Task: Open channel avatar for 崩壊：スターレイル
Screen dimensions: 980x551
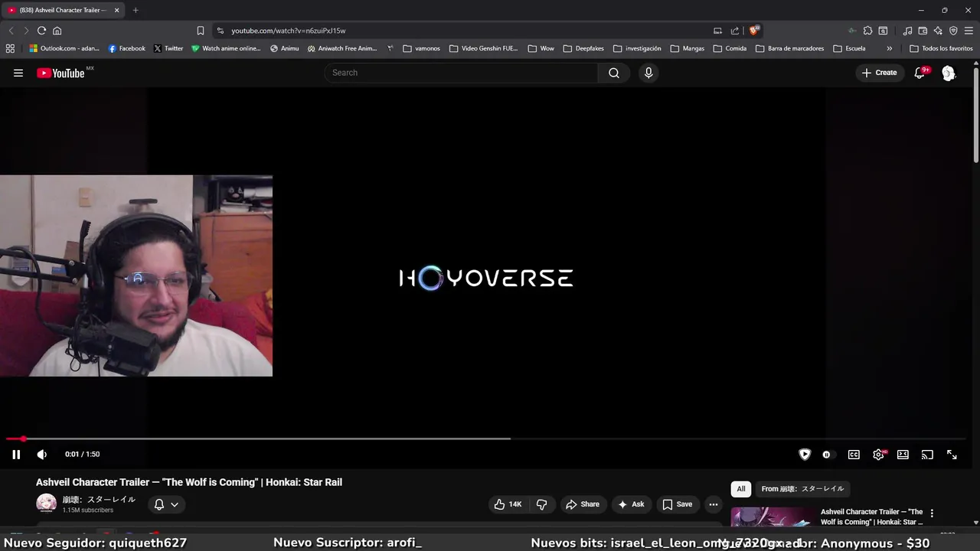Action: click(x=46, y=504)
